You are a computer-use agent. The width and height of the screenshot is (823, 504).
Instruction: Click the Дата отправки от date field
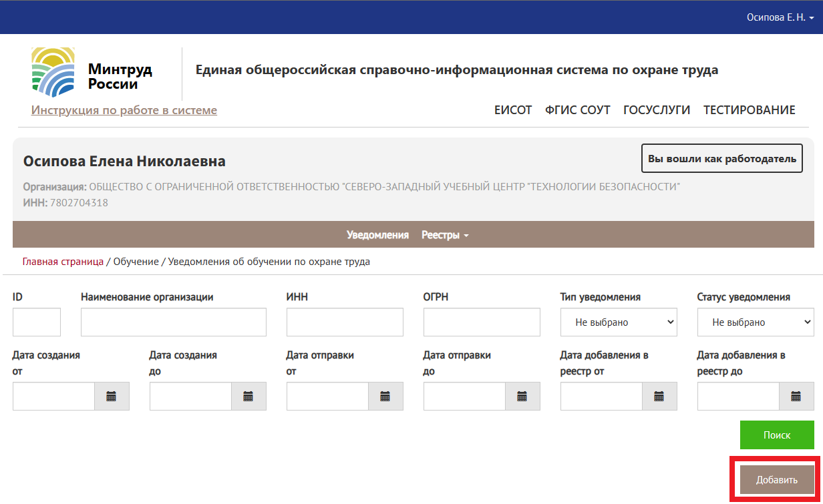tap(327, 397)
